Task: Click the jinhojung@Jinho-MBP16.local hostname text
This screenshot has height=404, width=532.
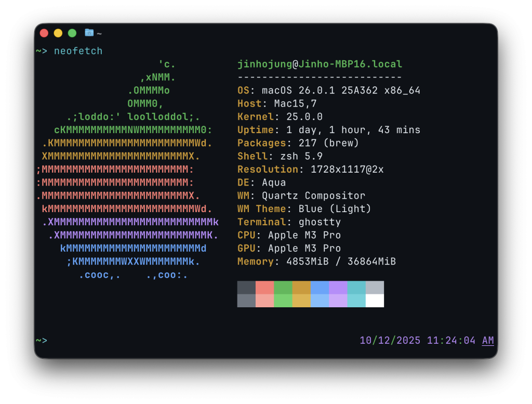Action: pyautogui.click(x=320, y=64)
